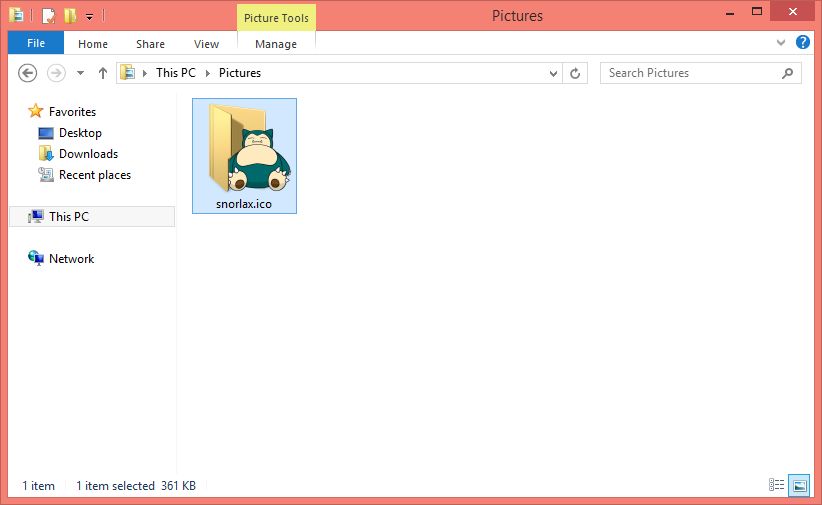The height and width of the screenshot is (505, 822).
Task: Open the Manage tab under Picture Tools
Action: pos(276,44)
